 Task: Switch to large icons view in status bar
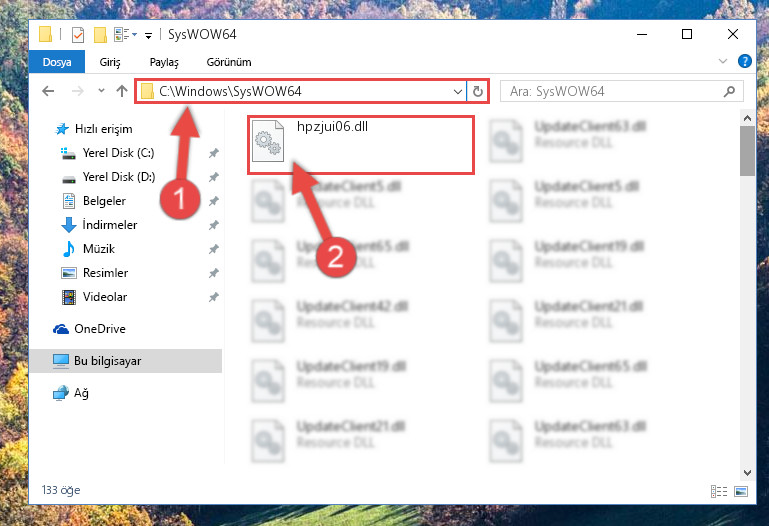tap(741, 491)
